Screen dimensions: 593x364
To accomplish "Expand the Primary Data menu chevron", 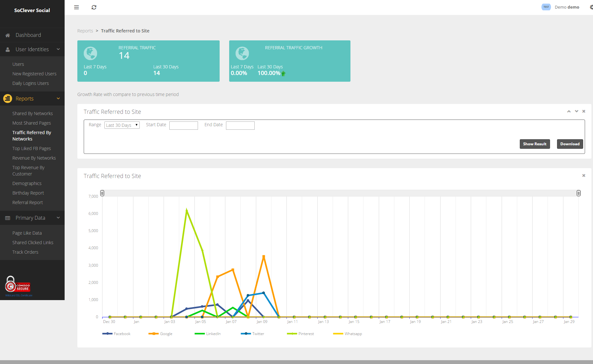I will (x=58, y=218).
